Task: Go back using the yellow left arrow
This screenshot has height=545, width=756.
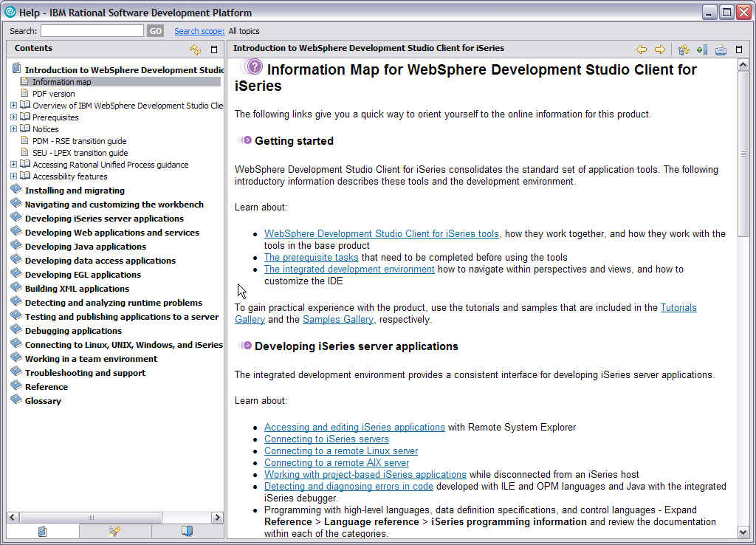Action: pyautogui.click(x=642, y=49)
